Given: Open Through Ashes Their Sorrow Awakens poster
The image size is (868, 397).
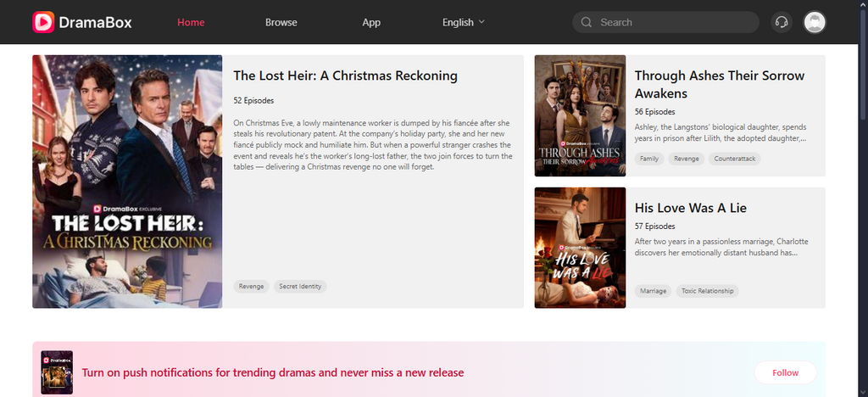Looking at the screenshot, I should point(580,115).
